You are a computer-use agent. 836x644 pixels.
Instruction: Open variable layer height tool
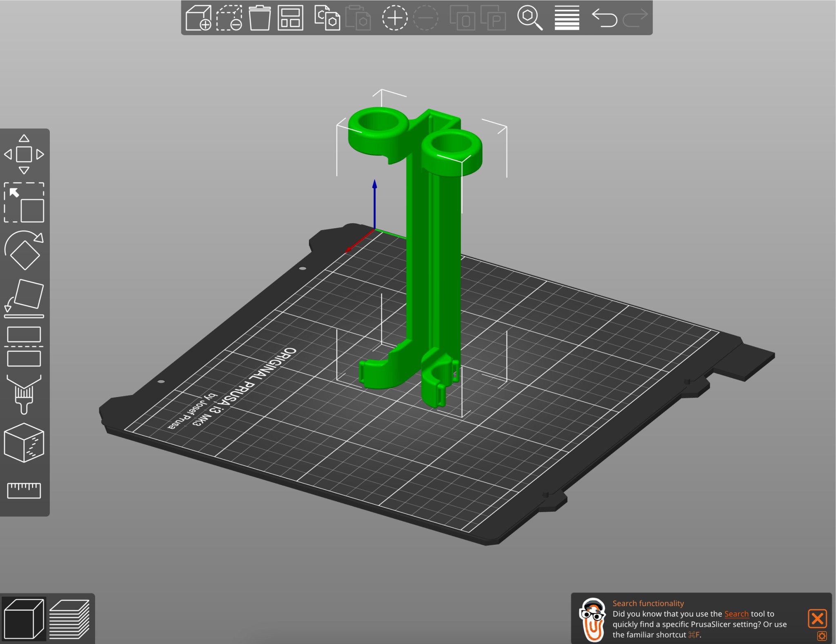click(x=567, y=18)
